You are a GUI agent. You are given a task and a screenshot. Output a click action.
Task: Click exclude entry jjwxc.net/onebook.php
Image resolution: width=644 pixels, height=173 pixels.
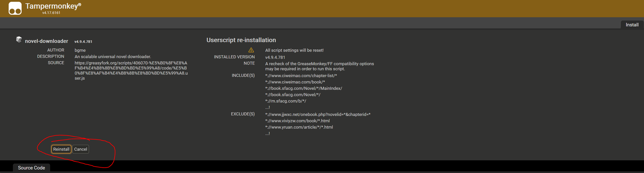tap(318, 114)
